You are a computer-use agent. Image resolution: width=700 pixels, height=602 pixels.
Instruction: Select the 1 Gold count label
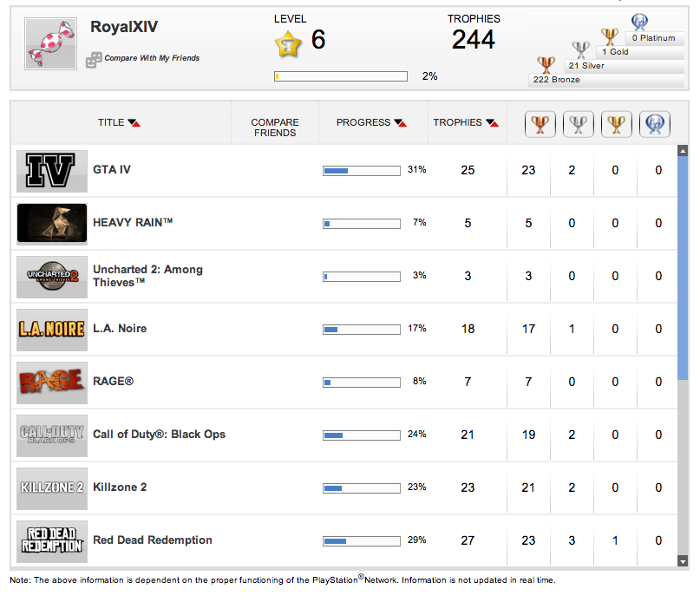coord(615,52)
